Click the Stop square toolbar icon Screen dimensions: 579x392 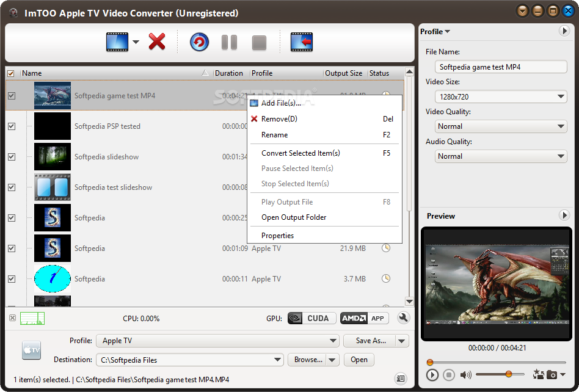(259, 43)
